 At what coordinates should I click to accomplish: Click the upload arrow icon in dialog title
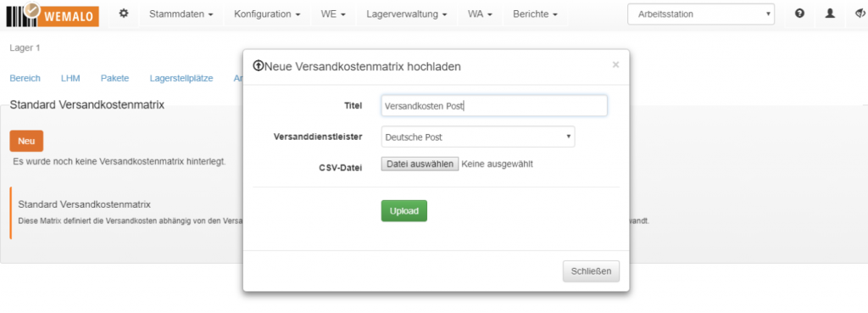point(258,66)
